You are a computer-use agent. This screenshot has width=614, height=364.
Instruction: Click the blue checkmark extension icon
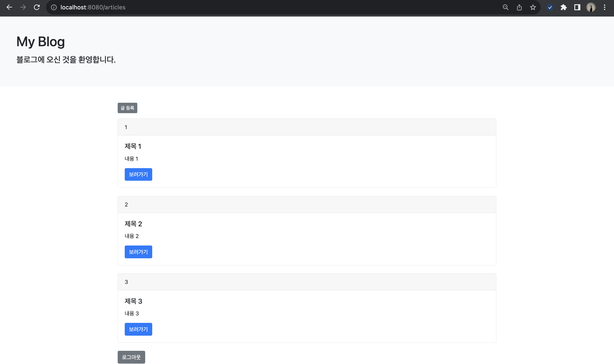550,7
